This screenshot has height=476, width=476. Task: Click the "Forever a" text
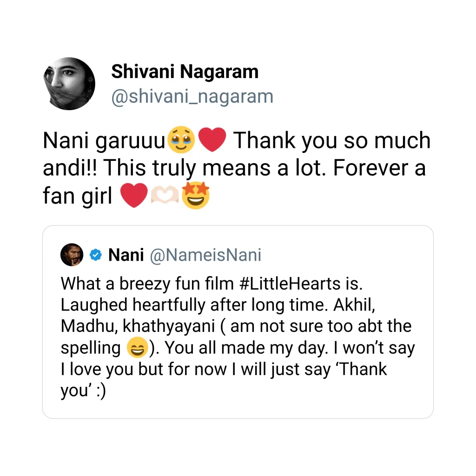point(379,169)
